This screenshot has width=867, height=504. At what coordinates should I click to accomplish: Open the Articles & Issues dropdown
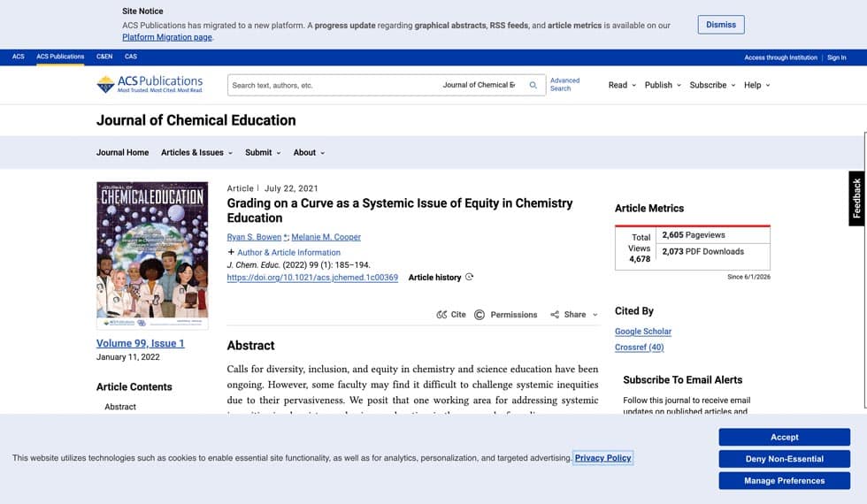(x=196, y=152)
